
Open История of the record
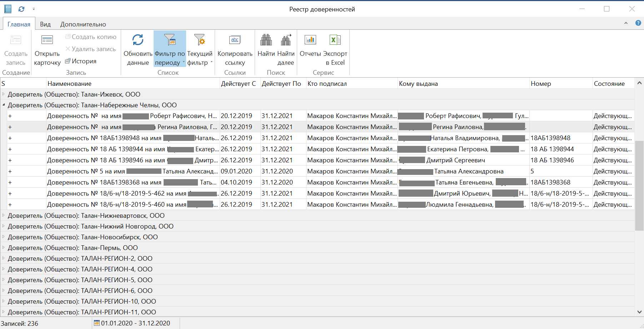[x=81, y=61]
